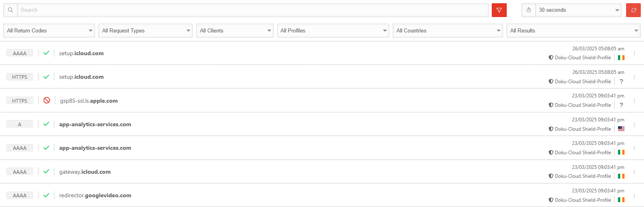Click the Ireland flag on the gateway.icloud.com row
Image resolution: width=644 pixels, height=207 pixels.
pyautogui.click(x=621, y=176)
